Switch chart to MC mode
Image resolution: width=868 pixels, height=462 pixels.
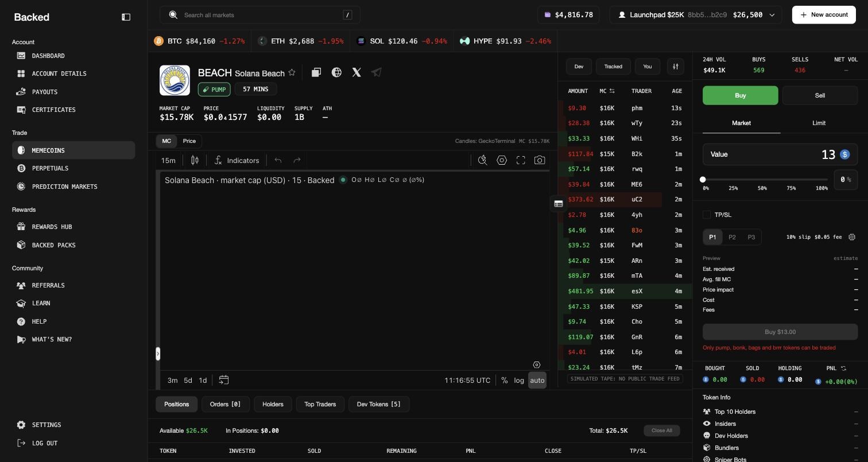point(166,141)
